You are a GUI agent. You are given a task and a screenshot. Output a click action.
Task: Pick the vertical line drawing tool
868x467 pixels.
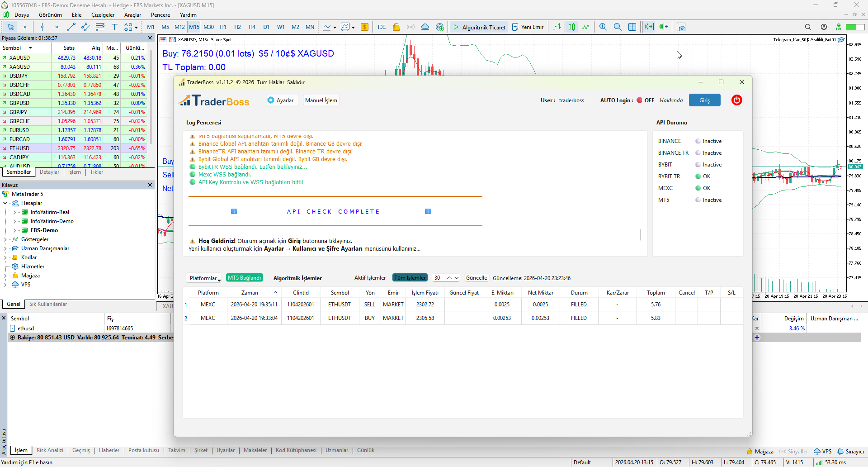pos(42,27)
